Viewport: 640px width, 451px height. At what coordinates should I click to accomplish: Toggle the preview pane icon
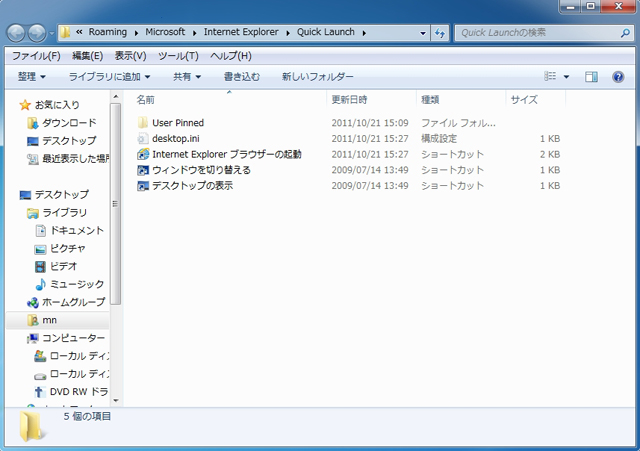pos(591,77)
